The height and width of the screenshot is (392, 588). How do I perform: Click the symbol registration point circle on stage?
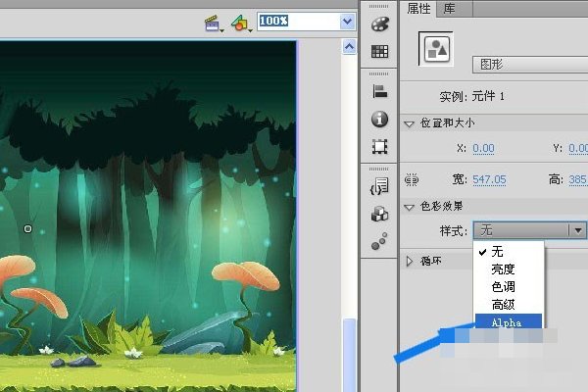point(27,228)
